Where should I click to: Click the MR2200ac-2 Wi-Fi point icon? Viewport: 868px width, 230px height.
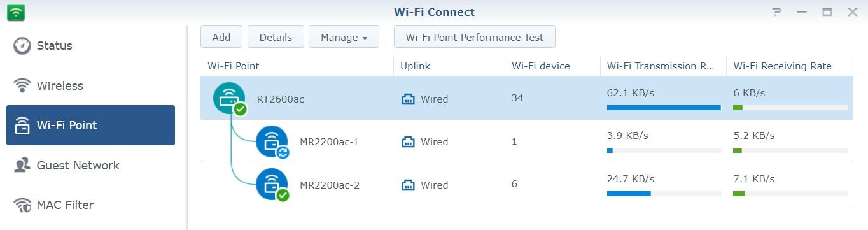(272, 185)
